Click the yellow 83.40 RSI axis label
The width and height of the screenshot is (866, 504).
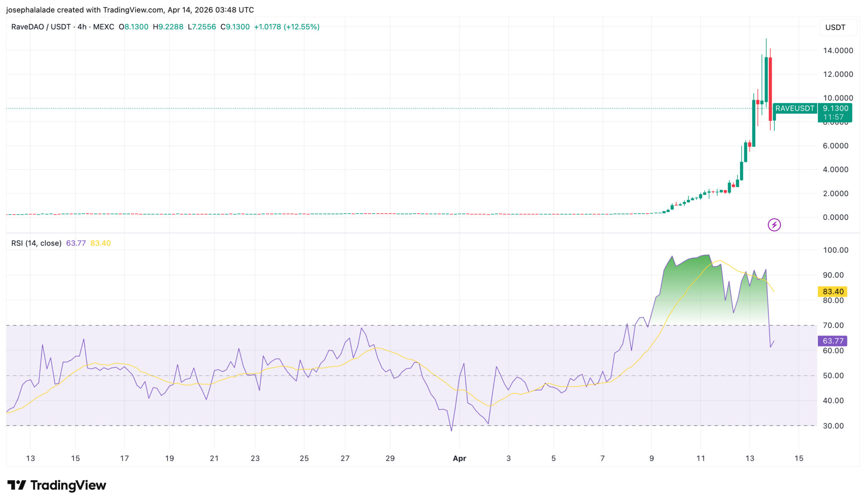[833, 292]
